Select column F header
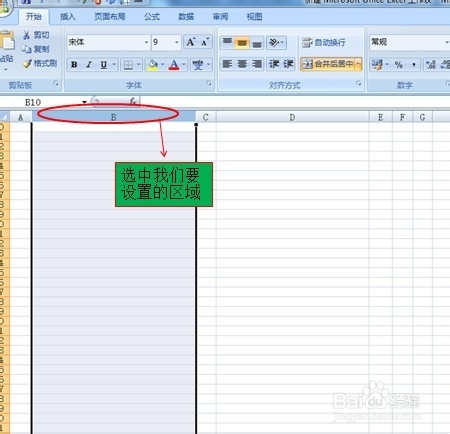Viewport: 450px width, 434px height. click(402, 117)
